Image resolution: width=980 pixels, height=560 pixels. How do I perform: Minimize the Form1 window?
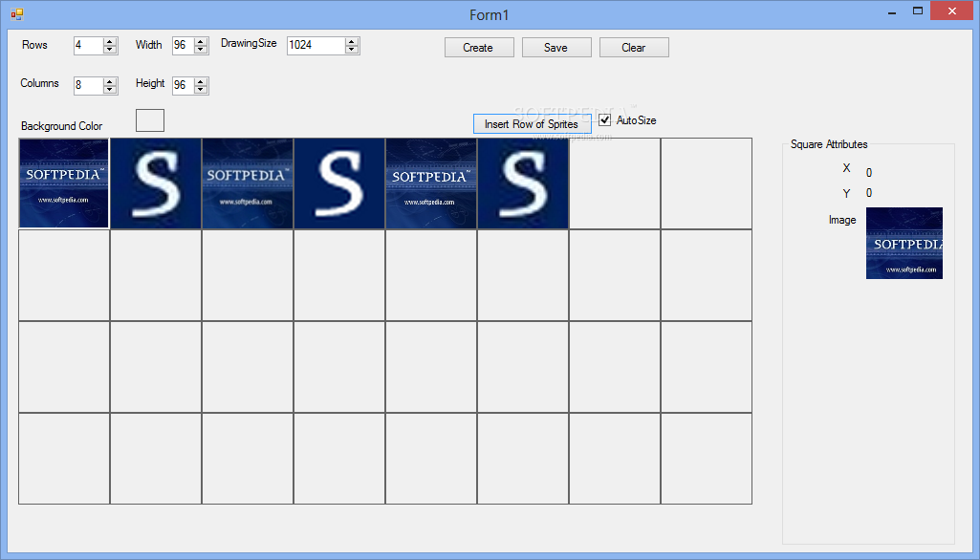click(892, 11)
